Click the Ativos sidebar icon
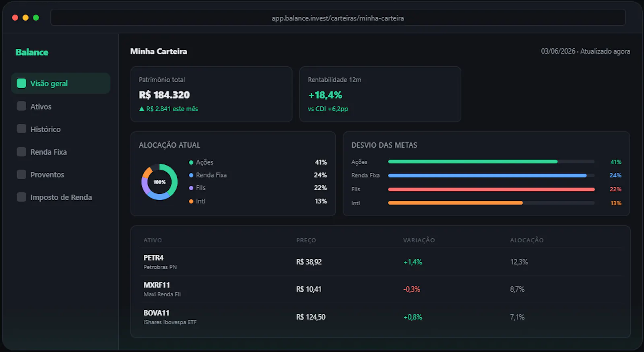Image resolution: width=644 pixels, height=352 pixels. 21,106
